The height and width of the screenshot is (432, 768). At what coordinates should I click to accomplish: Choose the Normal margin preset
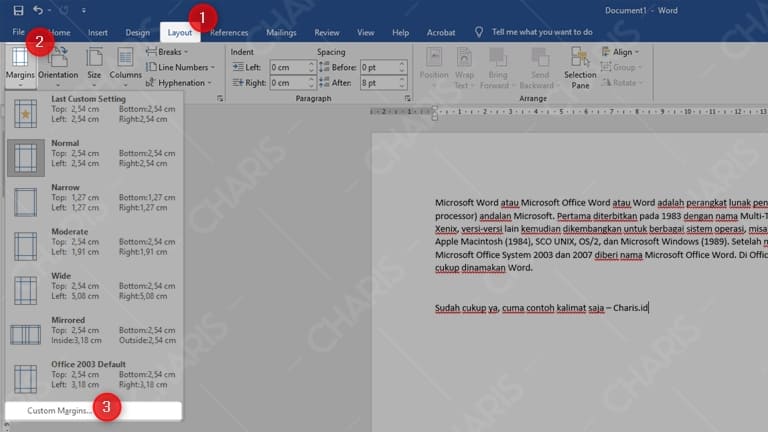coord(94,158)
